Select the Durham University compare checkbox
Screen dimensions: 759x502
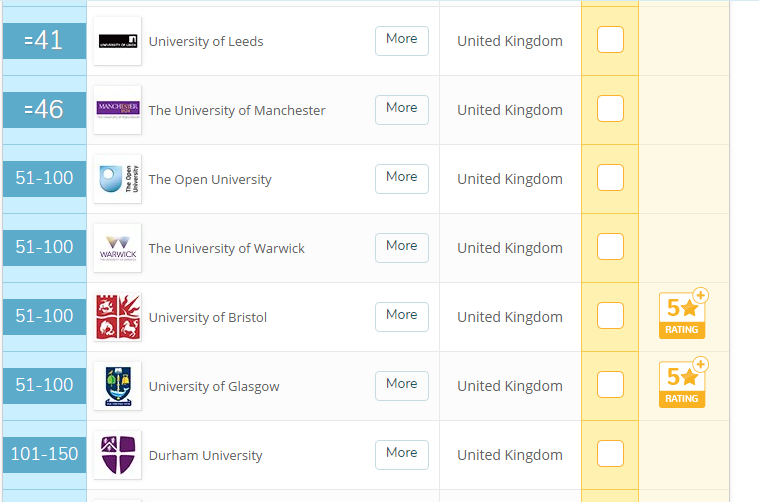tap(610, 454)
